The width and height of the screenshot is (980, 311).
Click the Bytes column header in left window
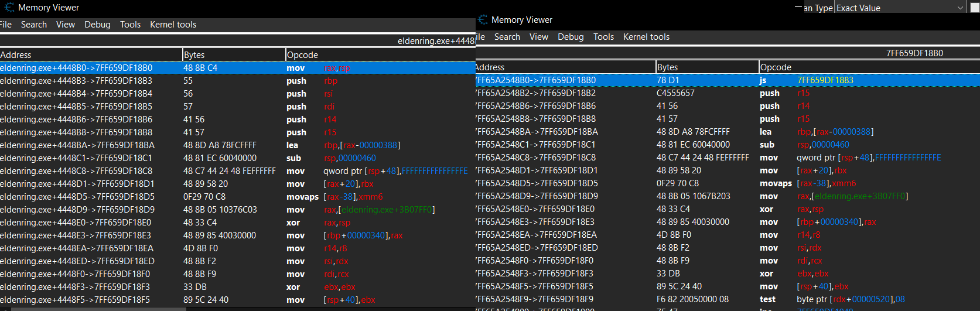tap(233, 55)
